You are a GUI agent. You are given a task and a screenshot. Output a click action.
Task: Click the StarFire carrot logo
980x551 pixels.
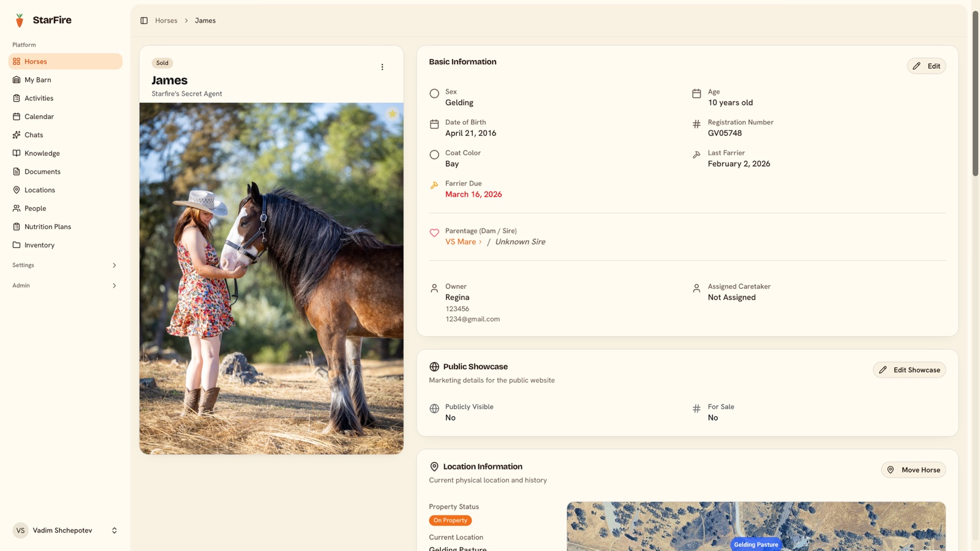(20, 20)
